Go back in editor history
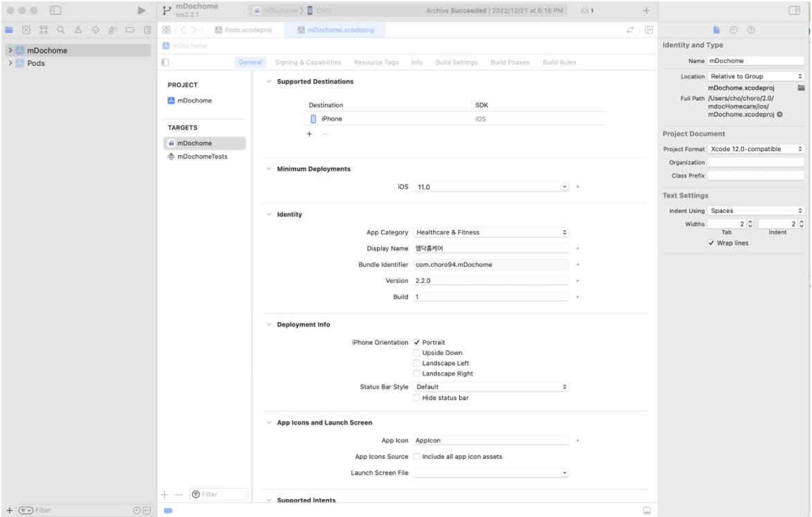 pyautogui.click(x=183, y=30)
